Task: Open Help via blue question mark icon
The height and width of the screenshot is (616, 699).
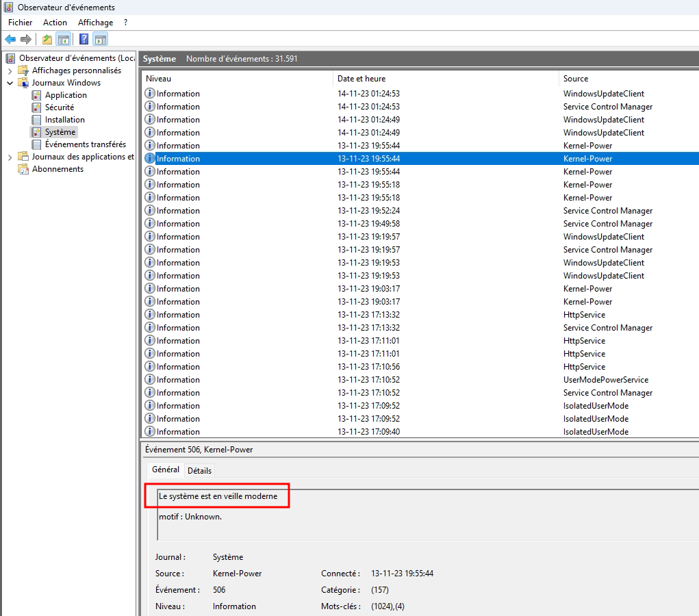Action: pos(84,39)
